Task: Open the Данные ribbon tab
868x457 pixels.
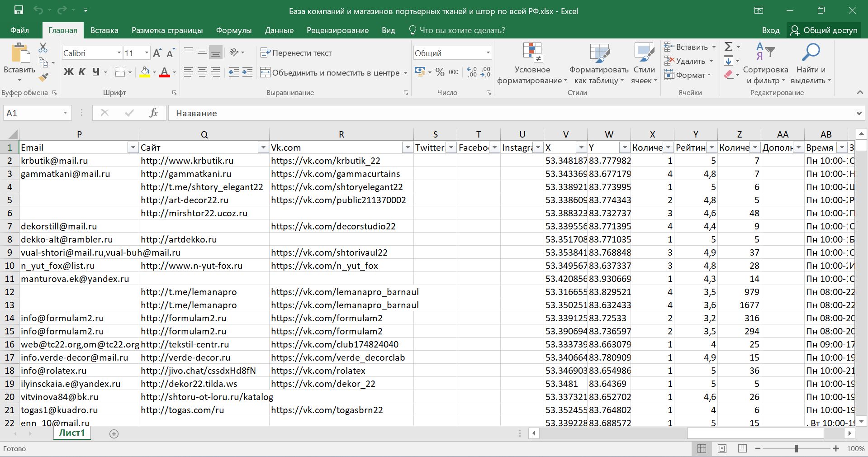Action: [x=279, y=30]
